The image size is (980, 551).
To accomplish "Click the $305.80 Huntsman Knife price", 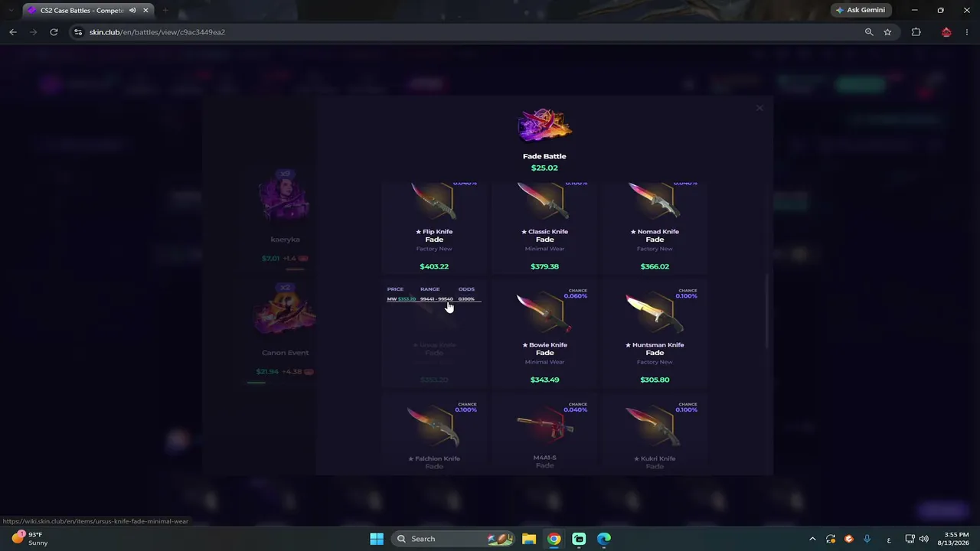I will pyautogui.click(x=655, y=380).
